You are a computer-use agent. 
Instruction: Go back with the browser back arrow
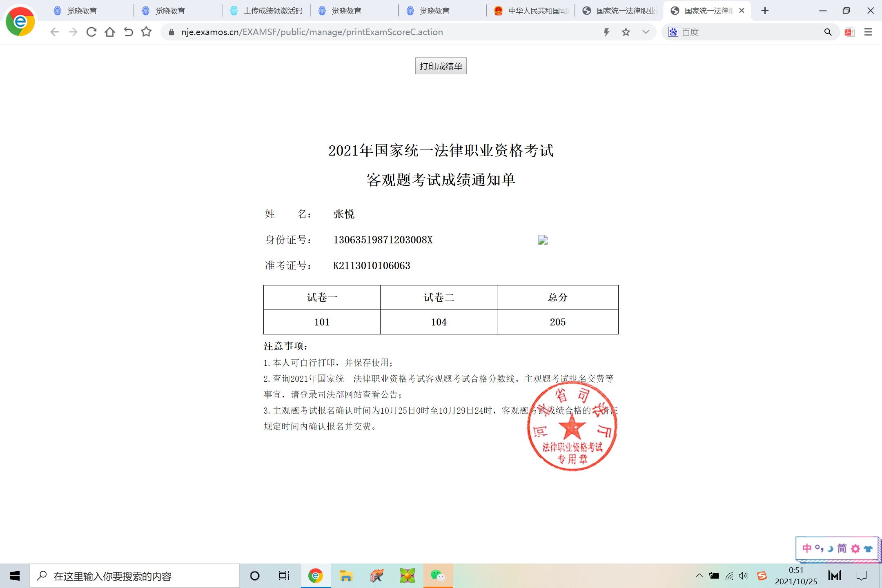pos(55,32)
